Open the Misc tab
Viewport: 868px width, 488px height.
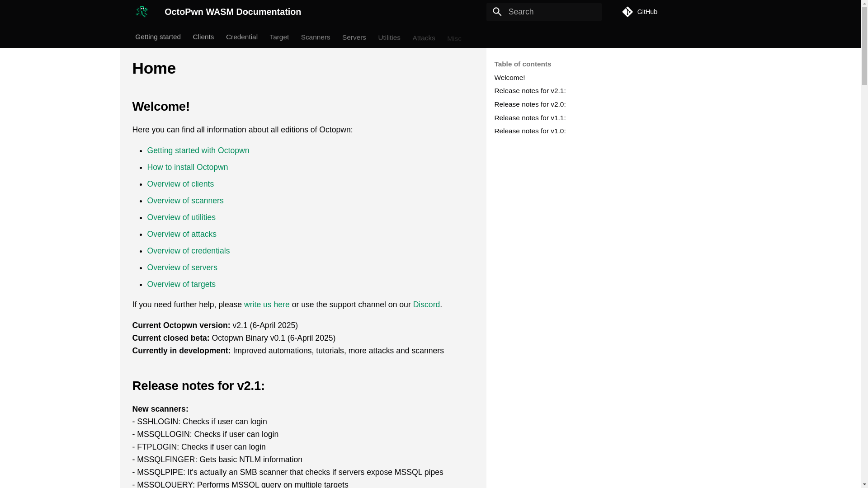pos(454,38)
